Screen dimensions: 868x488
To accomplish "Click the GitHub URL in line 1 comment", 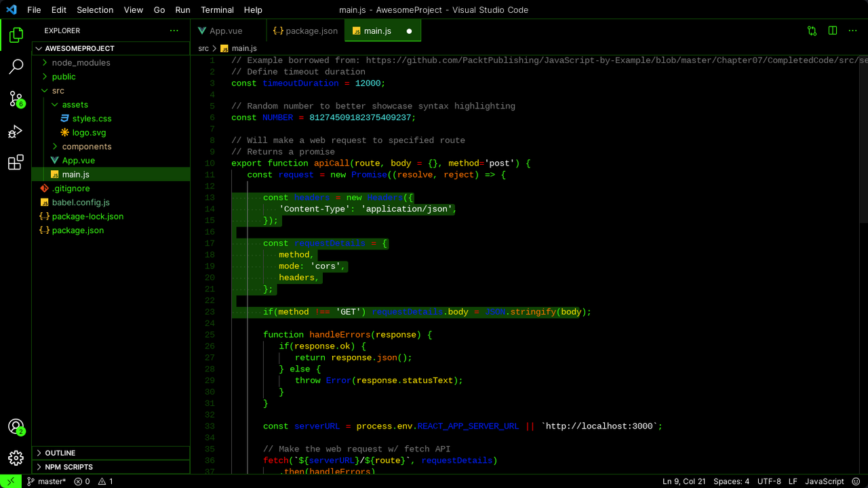I will 616,60.
